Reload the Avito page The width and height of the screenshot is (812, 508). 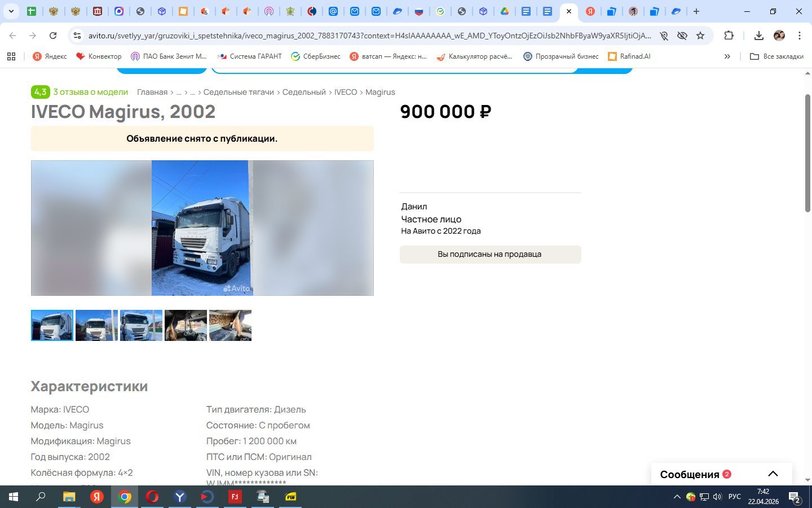pos(53,36)
